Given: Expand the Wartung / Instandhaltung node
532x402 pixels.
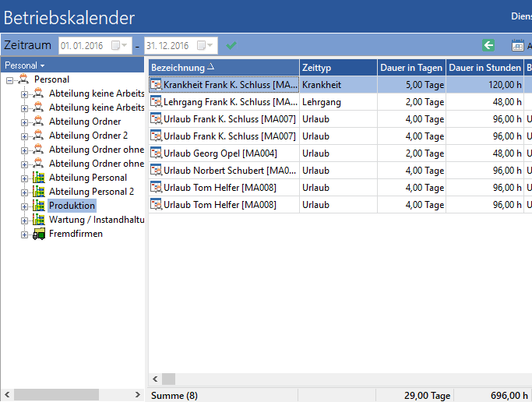Looking at the screenshot, I should (x=24, y=220).
